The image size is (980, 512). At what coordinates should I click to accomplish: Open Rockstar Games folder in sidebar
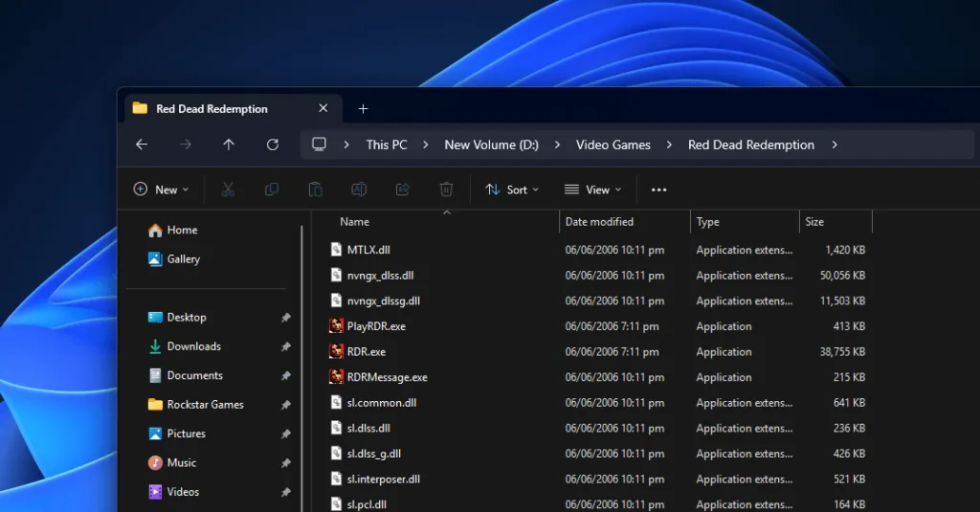[195, 405]
